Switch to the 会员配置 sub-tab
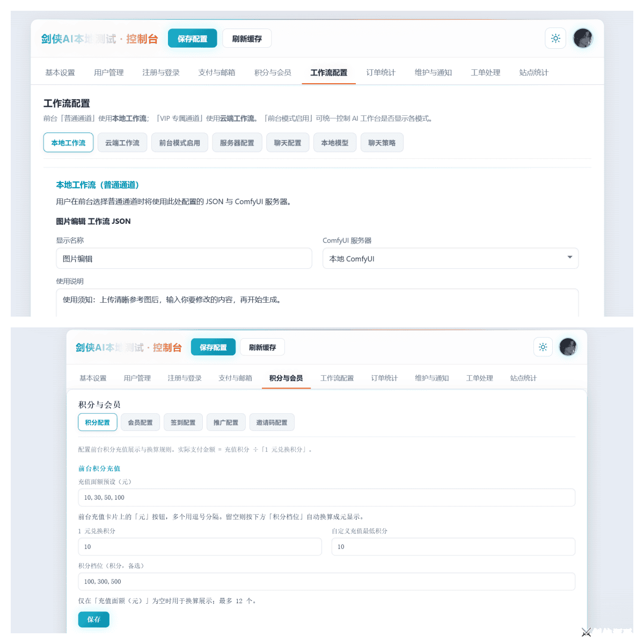The width and height of the screenshot is (644, 644). 140,422
